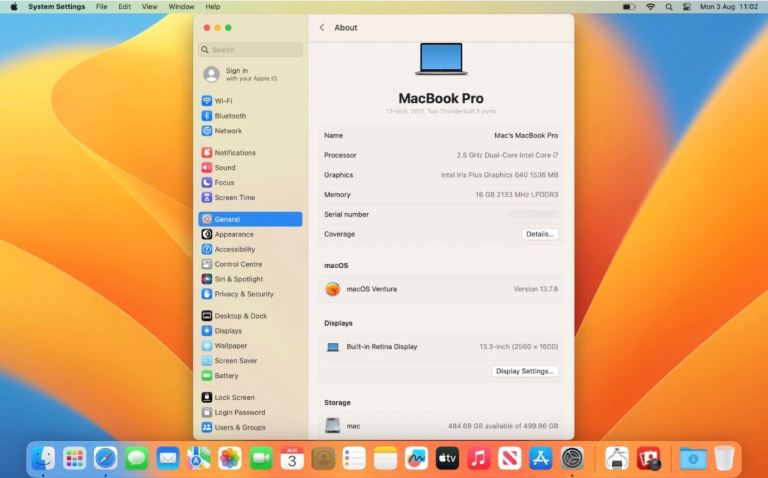Open Displays settings from sidebar
This screenshot has height=478, width=768.
250,331
